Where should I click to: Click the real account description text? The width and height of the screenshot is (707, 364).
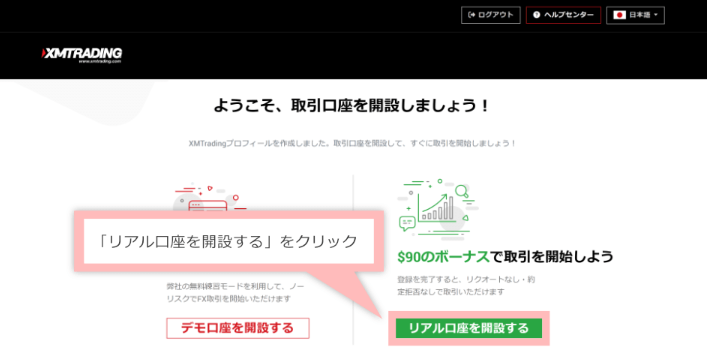pyautogui.click(x=466, y=286)
